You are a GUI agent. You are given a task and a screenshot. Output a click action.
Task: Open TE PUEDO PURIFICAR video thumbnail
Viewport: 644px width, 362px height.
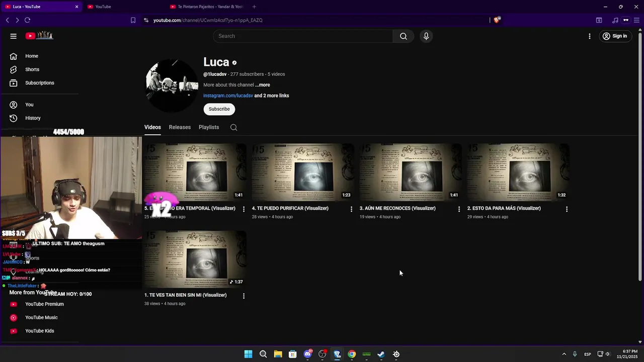[x=303, y=172]
